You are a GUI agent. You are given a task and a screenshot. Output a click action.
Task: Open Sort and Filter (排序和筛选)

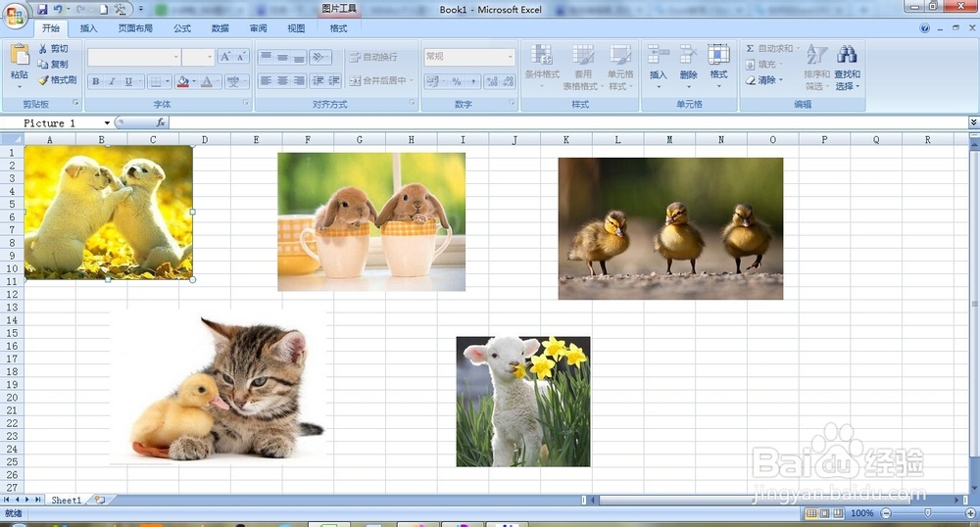(816, 68)
